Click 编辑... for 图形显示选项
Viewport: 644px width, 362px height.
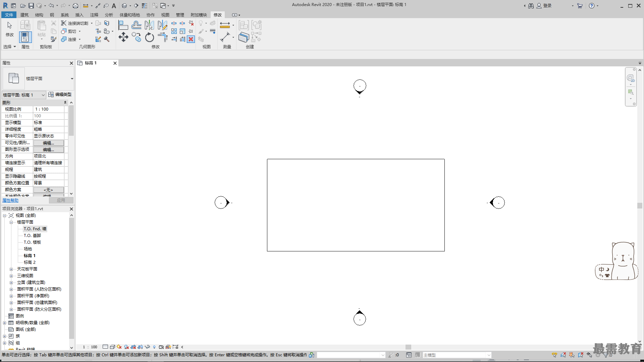click(49, 149)
